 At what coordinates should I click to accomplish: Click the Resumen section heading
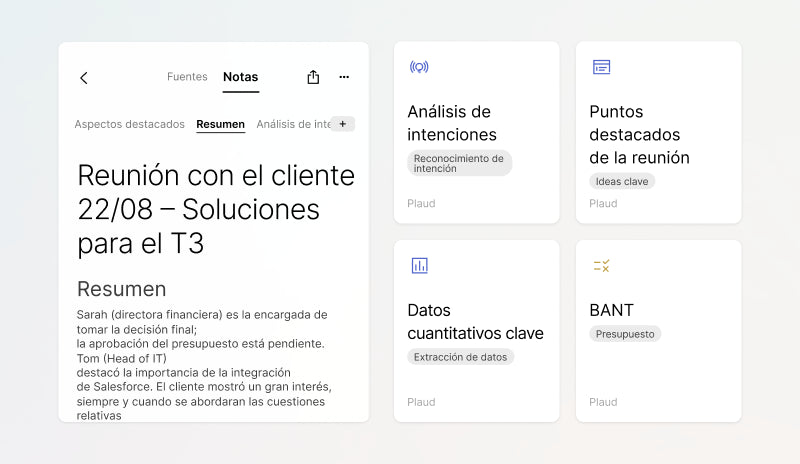point(122,289)
